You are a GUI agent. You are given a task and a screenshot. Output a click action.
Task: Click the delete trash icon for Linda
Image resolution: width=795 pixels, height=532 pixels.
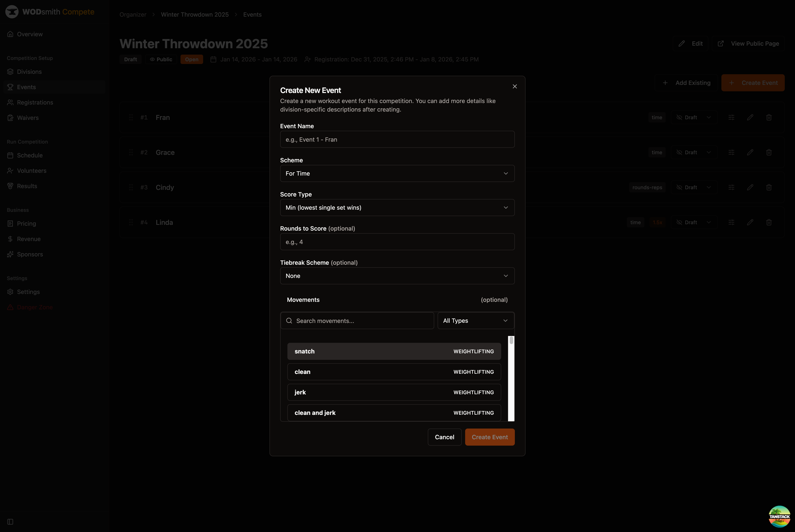click(x=769, y=222)
